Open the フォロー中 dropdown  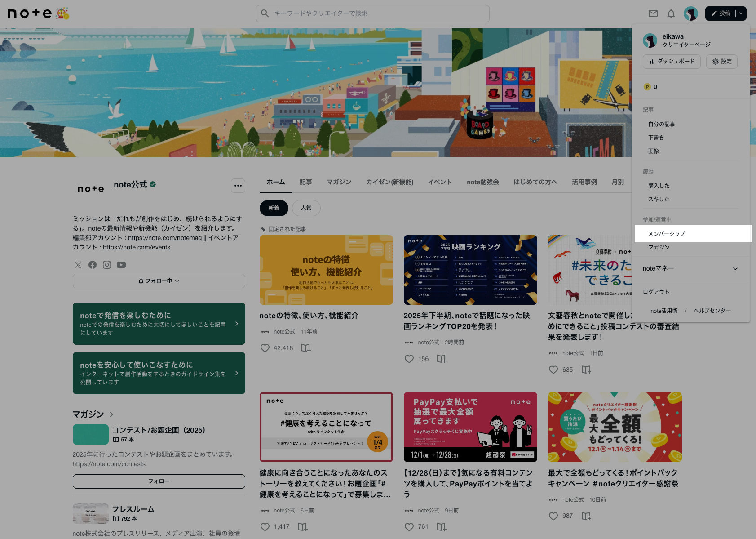click(159, 281)
